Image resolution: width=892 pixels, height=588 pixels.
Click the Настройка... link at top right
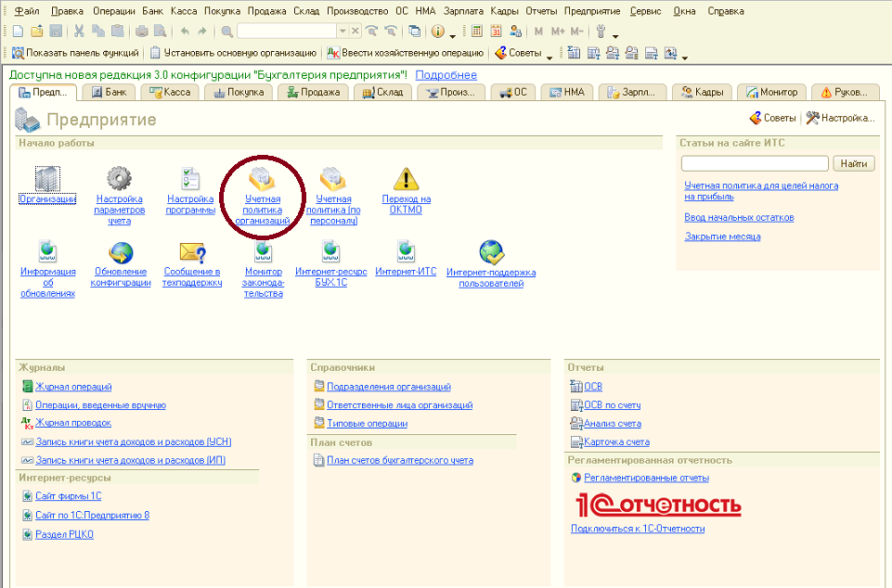point(841,118)
